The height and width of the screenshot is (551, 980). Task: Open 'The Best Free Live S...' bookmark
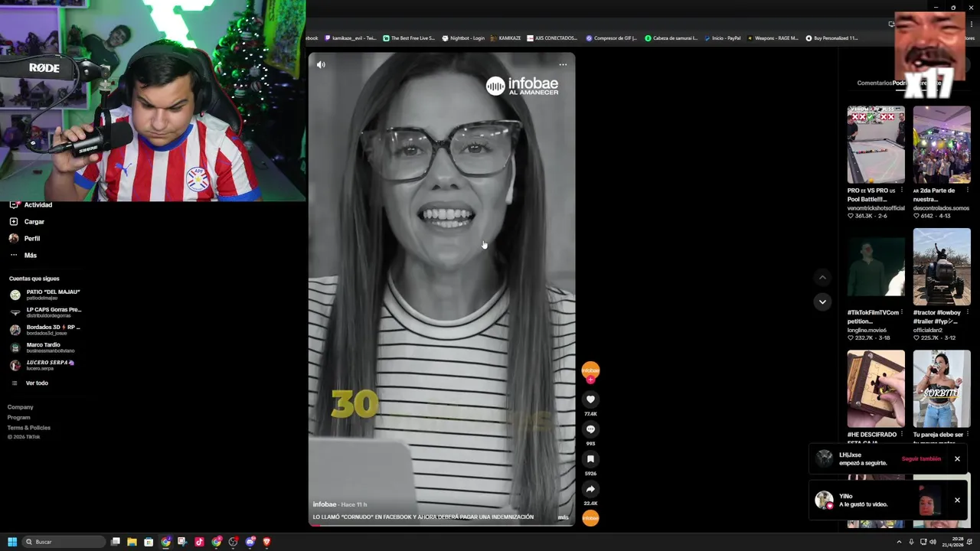pos(409,38)
